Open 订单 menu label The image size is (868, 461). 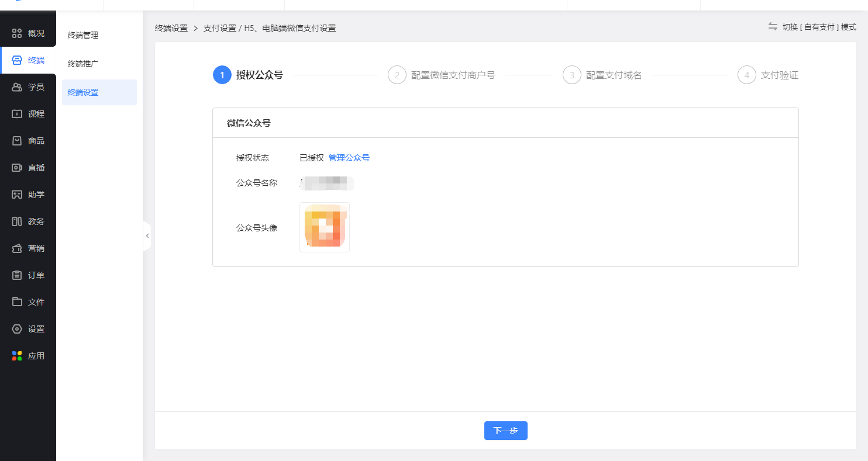tap(36, 275)
